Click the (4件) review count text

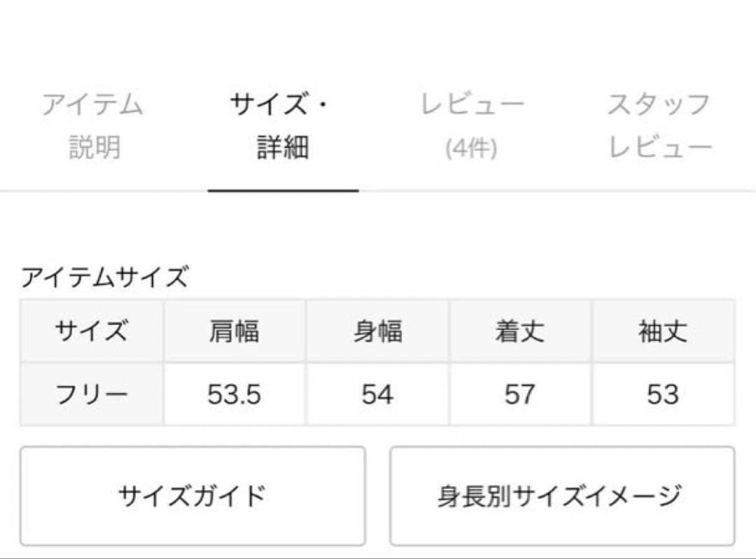(x=471, y=149)
